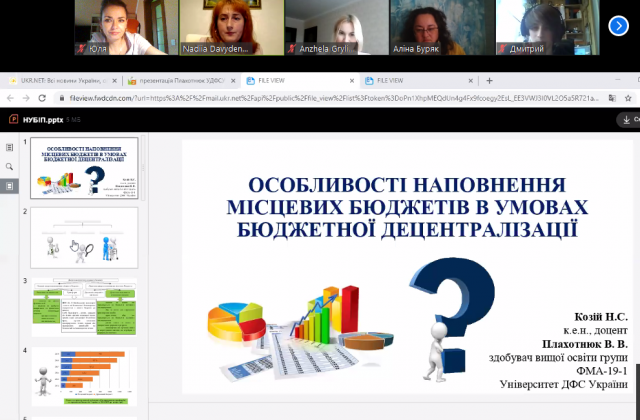Image resolution: width=640 pixels, height=420 pixels.
Task: Bookmark this page with star icon
Action: pos(628,98)
